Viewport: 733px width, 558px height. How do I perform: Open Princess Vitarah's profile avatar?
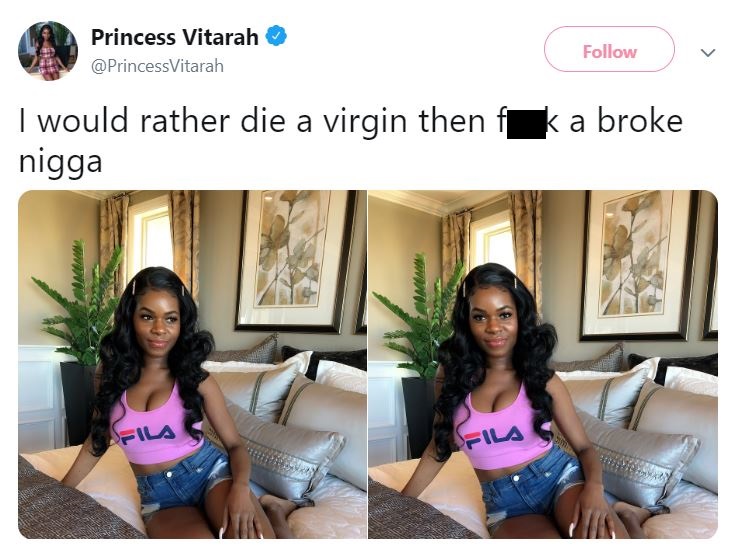point(48,51)
